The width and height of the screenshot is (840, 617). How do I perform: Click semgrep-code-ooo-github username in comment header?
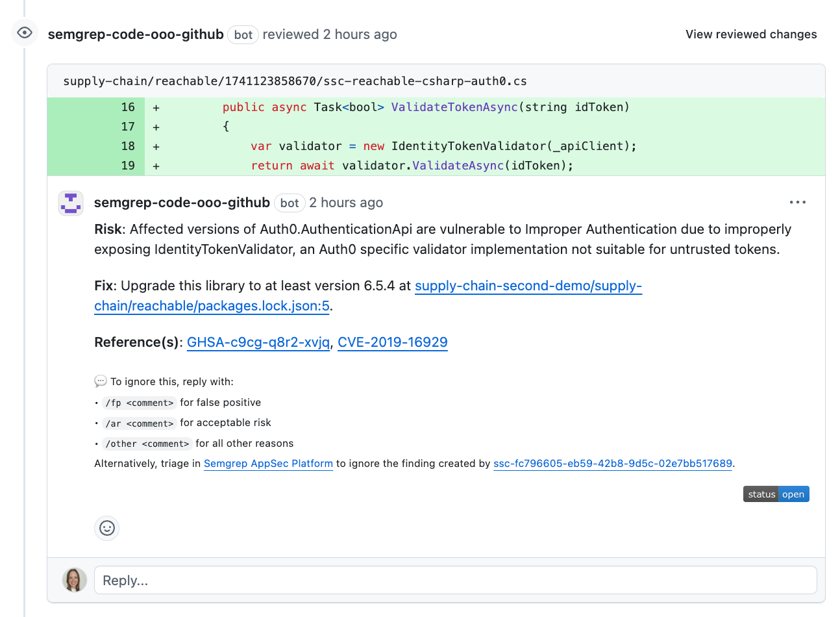(182, 202)
